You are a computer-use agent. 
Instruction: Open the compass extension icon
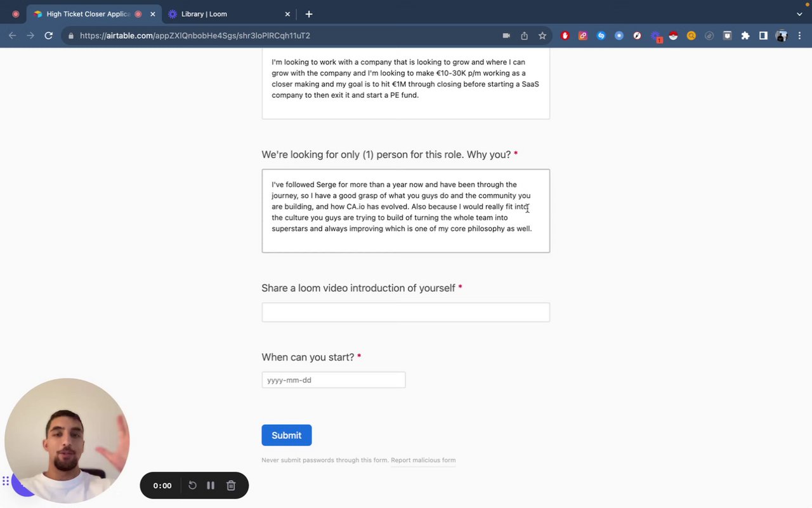638,36
